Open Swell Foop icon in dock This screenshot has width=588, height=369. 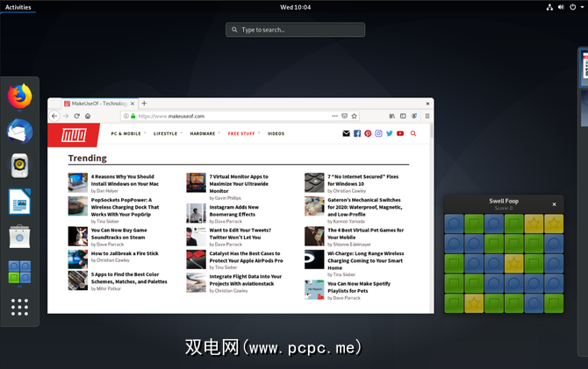[x=20, y=272]
